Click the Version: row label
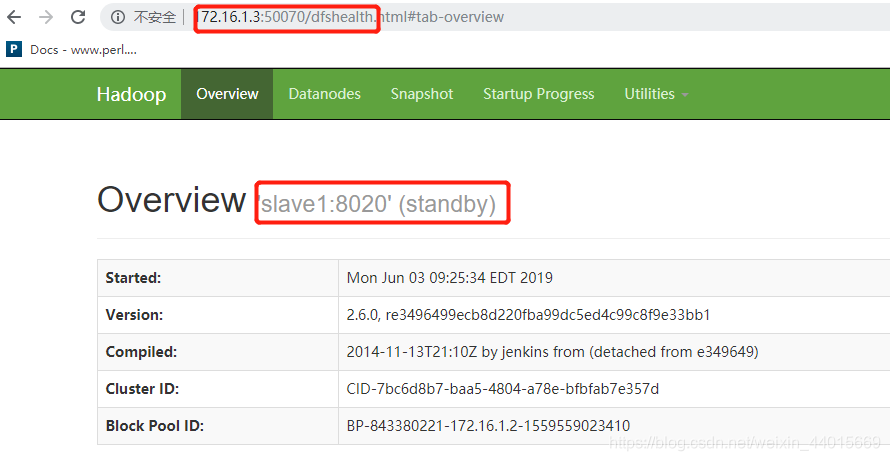 pos(135,315)
